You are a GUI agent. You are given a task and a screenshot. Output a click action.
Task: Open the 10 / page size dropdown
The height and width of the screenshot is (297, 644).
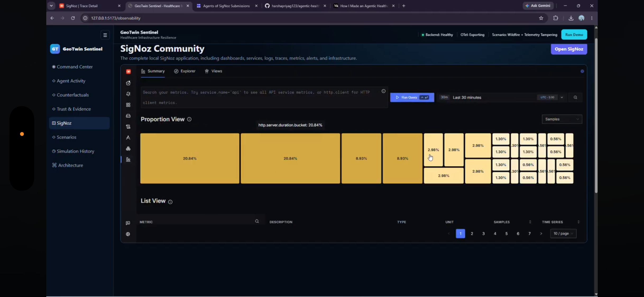point(563,234)
